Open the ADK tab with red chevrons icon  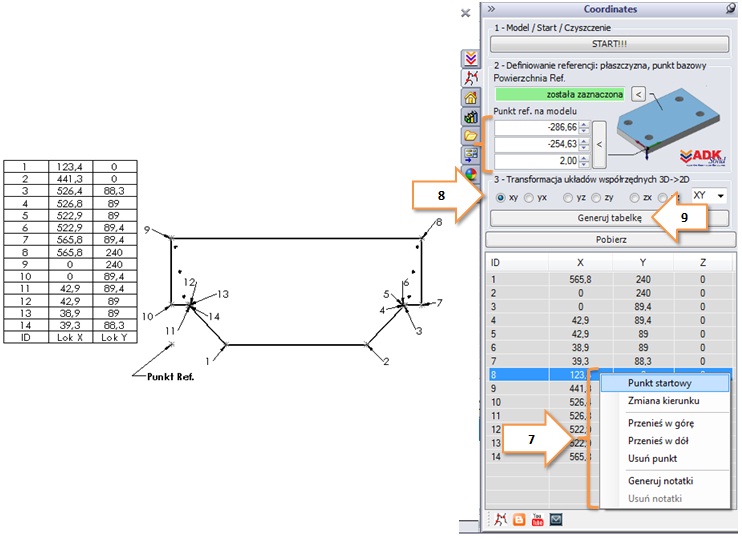(470, 59)
